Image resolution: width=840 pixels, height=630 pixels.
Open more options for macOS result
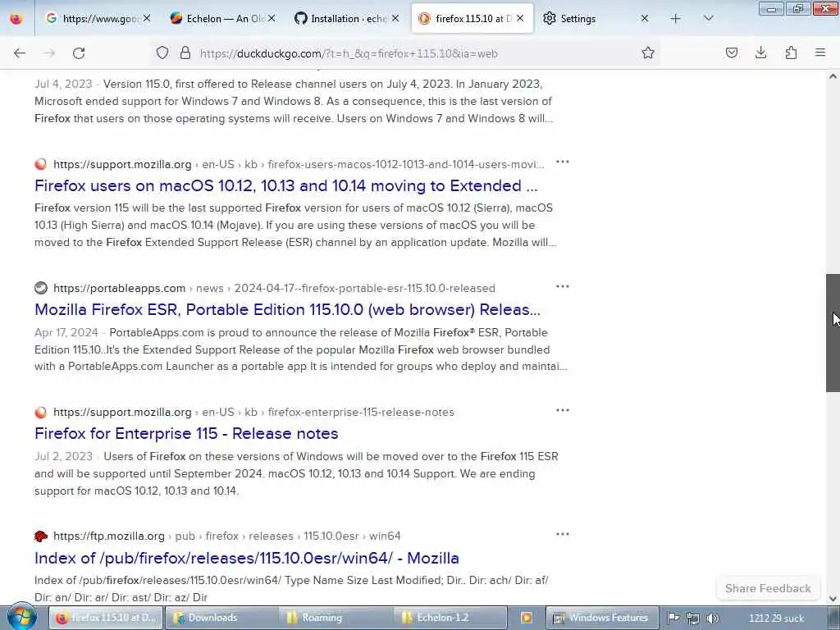tap(563, 162)
